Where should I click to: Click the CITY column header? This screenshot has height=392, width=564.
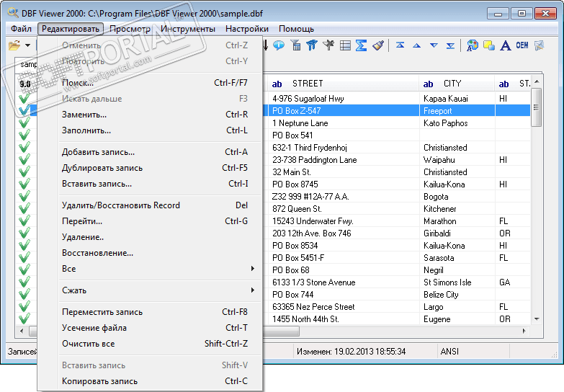tap(457, 84)
